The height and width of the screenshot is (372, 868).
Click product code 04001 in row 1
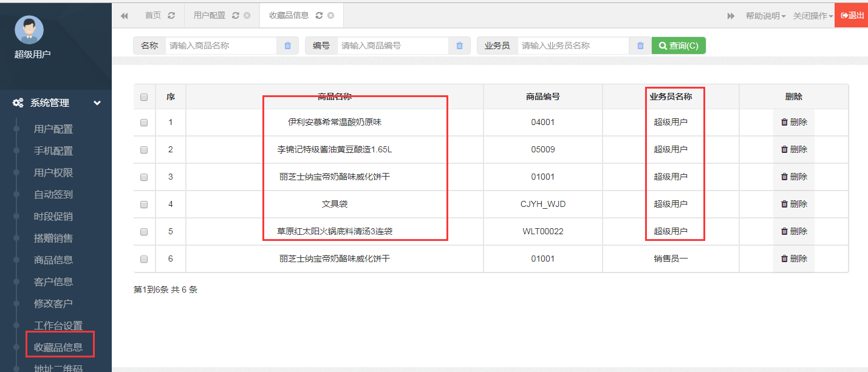[543, 122]
